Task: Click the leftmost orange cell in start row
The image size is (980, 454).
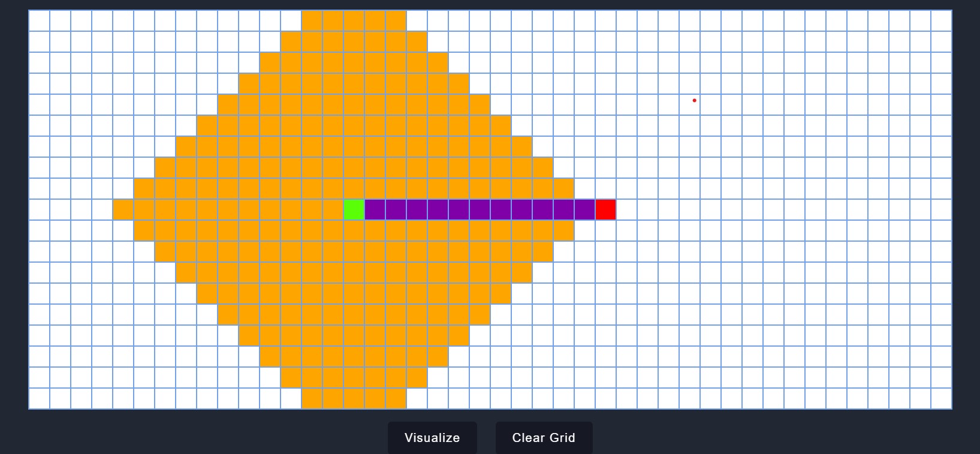Action: pos(123,210)
